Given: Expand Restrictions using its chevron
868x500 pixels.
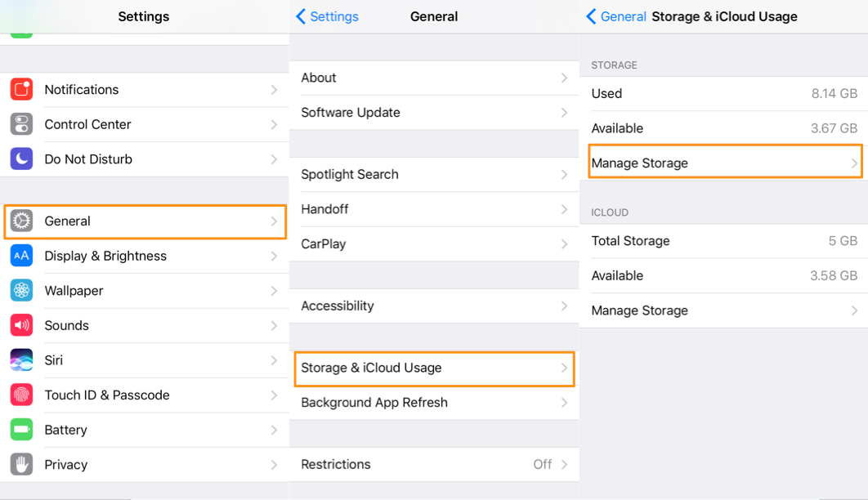Looking at the screenshot, I should pyautogui.click(x=564, y=465).
